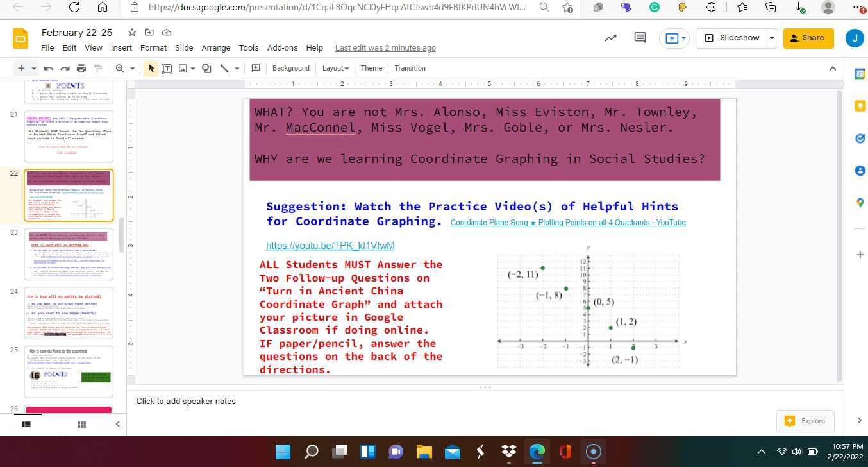This screenshot has height=467, width=868.
Task: Open Google Calendar from the side panel
Action: (860, 72)
